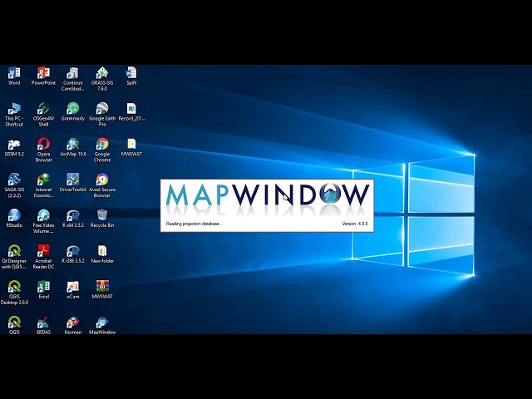Select the MWSWAT folder icon beside Google Chrome
The height and width of the screenshot is (399, 532).
[x=131, y=147]
